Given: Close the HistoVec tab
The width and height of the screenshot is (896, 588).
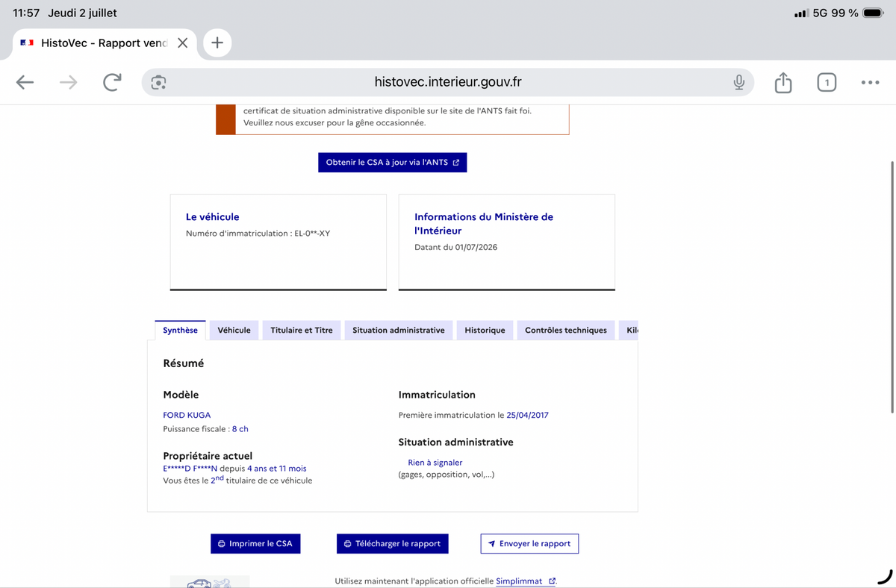Looking at the screenshot, I should tap(182, 43).
